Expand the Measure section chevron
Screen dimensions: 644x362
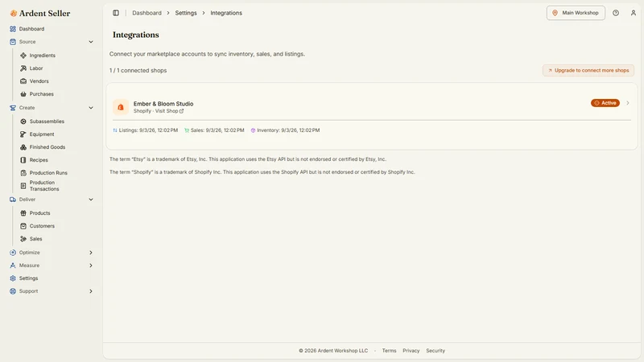pos(91,265)
